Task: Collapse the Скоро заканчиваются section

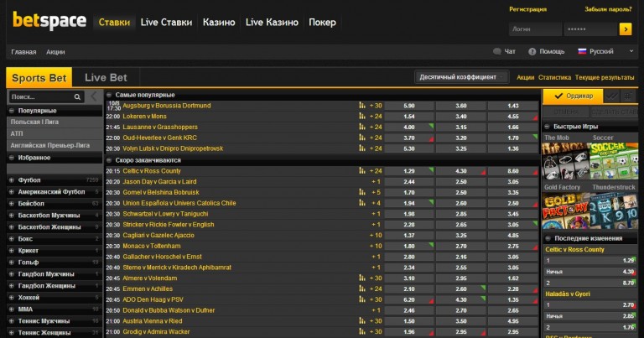Action: tap(109, 160)
